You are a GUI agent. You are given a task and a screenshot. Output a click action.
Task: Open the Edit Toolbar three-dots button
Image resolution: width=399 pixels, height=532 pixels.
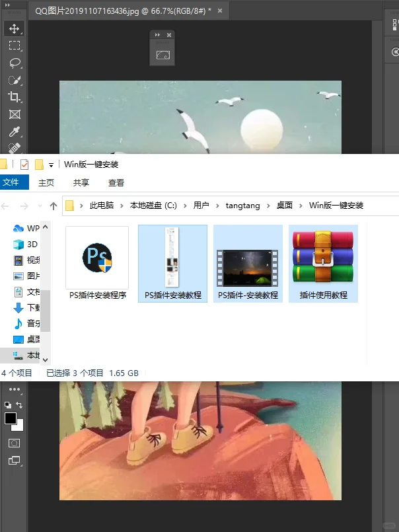[x=15, y=389]
